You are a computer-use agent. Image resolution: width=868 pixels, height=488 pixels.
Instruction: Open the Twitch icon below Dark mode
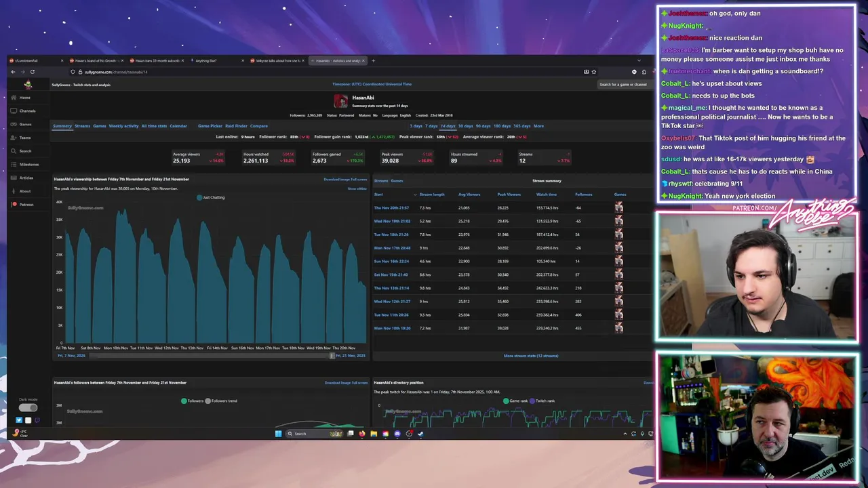(37, 420)
